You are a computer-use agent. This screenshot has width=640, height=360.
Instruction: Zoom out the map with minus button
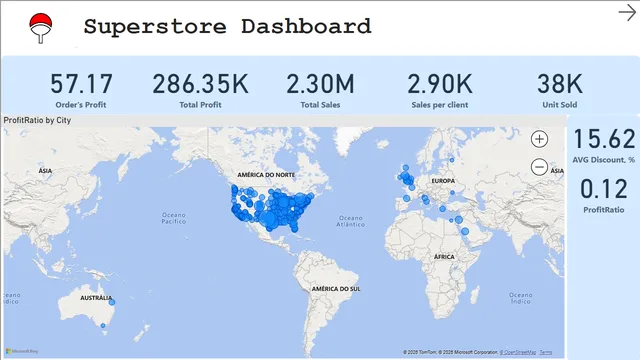[539, 167]
